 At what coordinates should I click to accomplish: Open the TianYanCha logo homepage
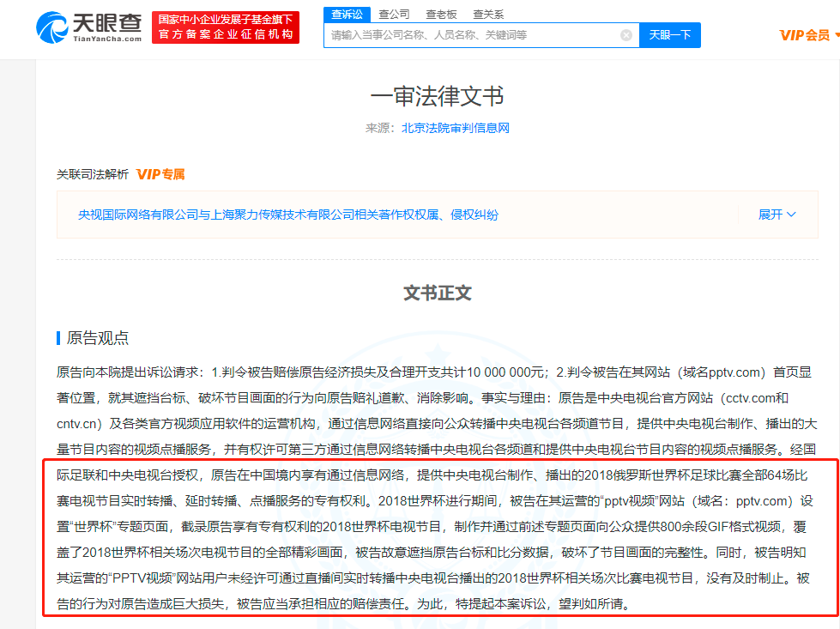(89, 27)
